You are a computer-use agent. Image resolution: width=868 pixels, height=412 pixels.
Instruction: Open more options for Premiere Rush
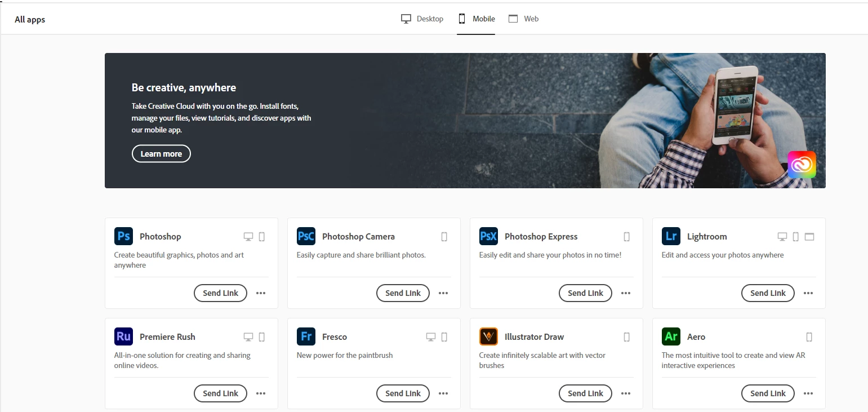click(x=261, y=393)
